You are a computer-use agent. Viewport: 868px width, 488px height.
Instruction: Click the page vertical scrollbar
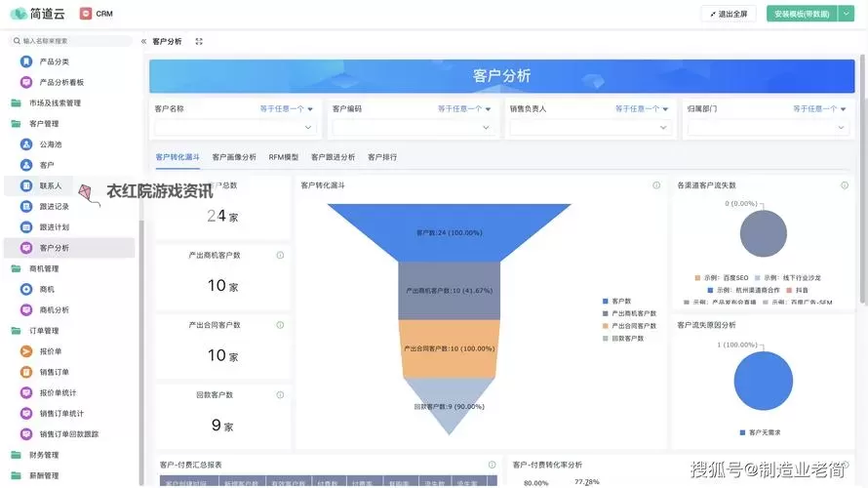(x=862, y=179)
